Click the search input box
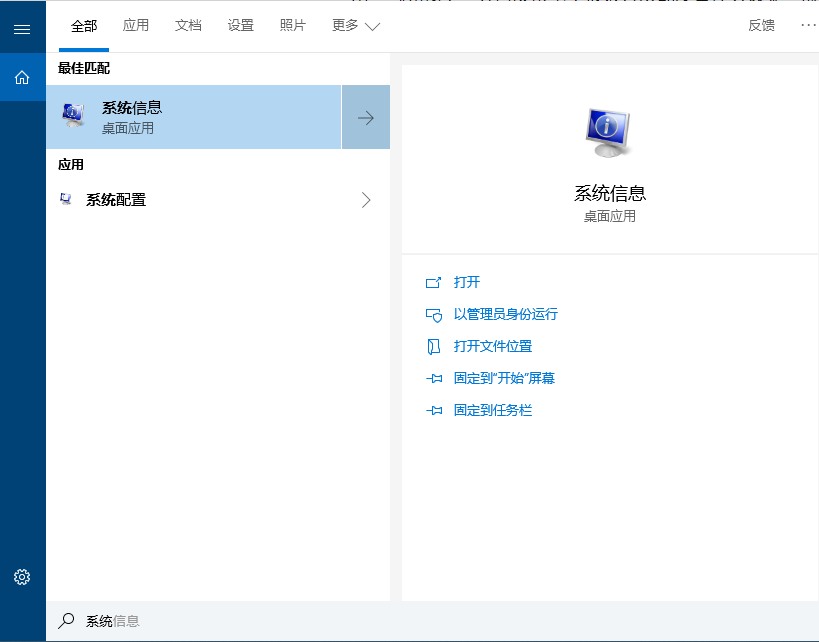This screenshot has height=642, width=819. 400,621
